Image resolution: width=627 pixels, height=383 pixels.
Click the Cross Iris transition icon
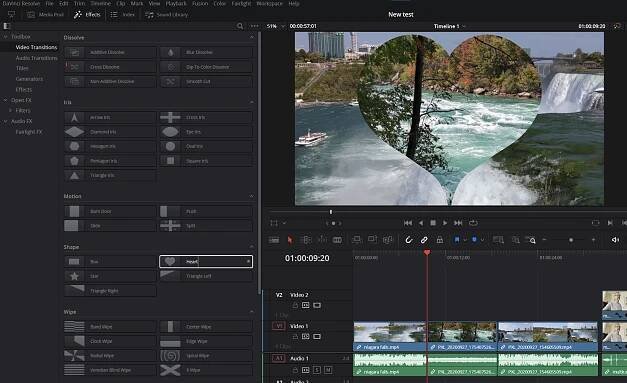pyautogui.click(x=170, y=117)
